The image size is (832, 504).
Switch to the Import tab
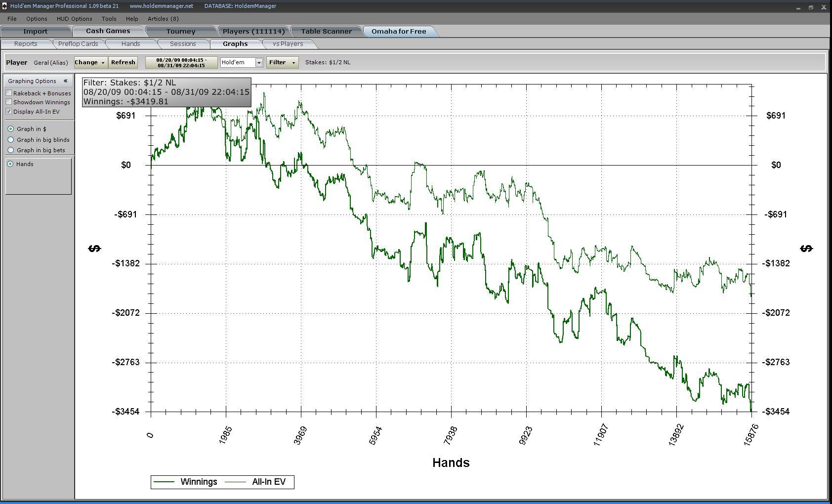tap(36, 31)
